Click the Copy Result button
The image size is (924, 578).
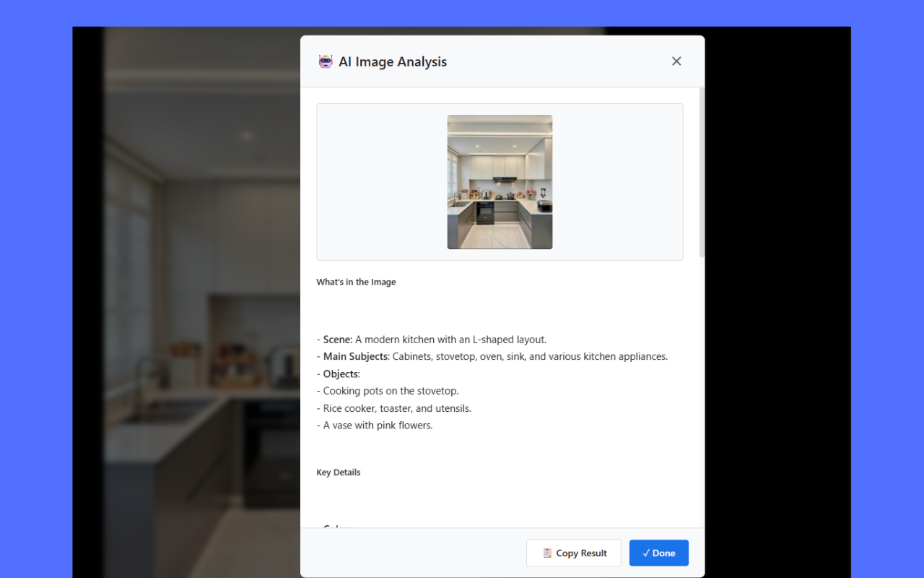(x=574, y=553)
